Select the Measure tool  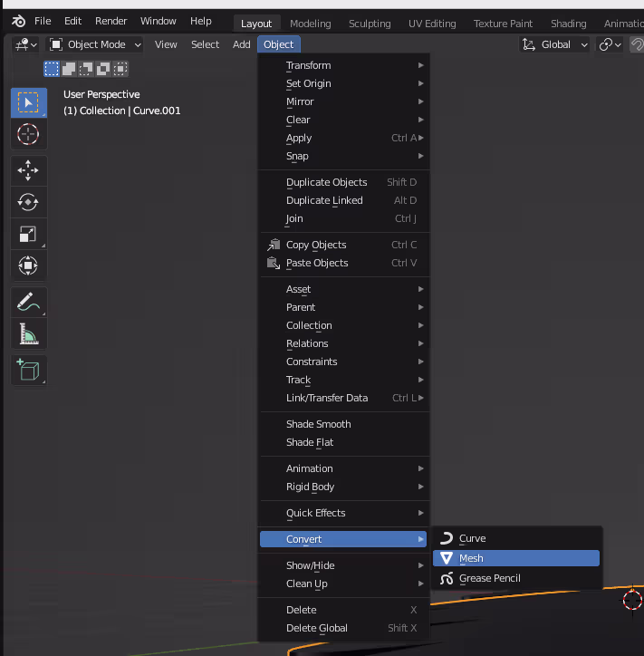[x=28, y=334]
